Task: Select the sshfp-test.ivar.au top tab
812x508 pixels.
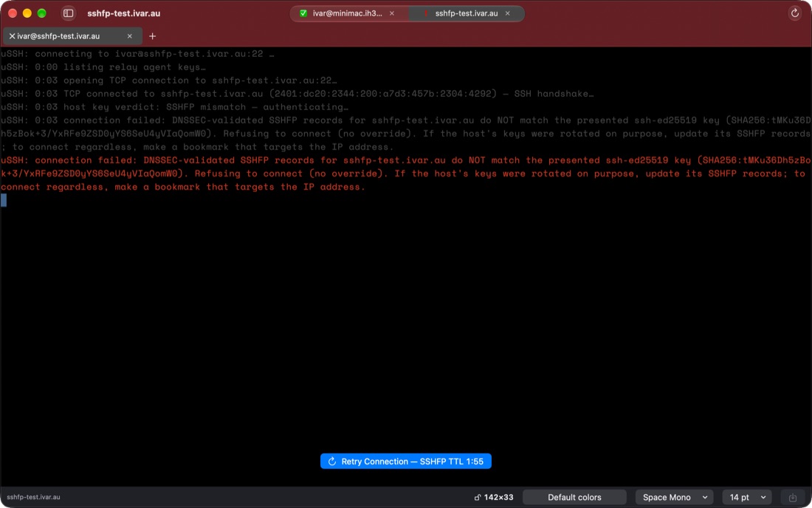Action: click(x=466, y=13)
